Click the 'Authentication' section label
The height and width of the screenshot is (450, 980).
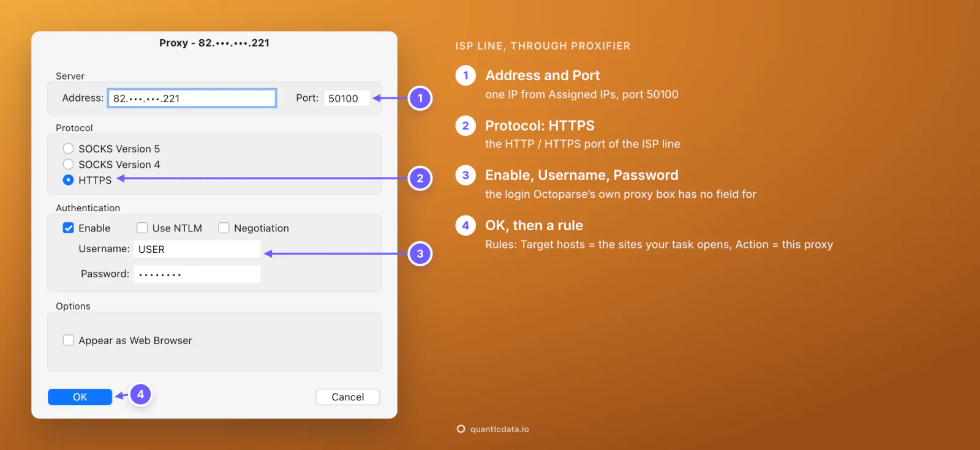point(88,208)
